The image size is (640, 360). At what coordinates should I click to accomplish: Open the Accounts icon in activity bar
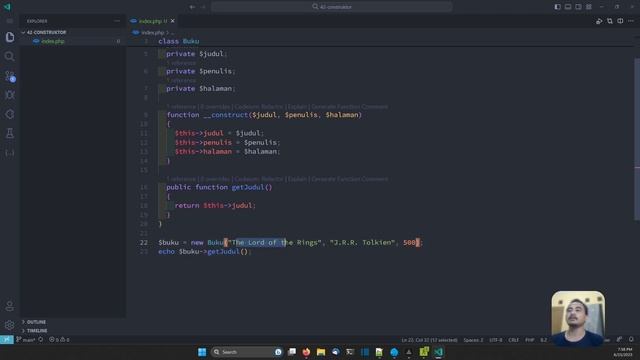(x=10, y=306)
